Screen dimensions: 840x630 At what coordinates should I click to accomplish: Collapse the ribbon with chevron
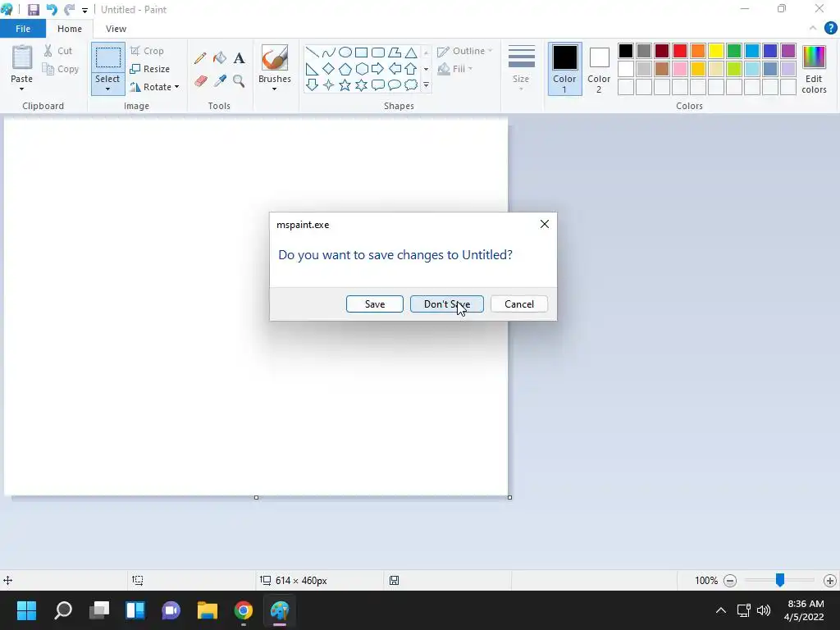(x=813, y=28)
